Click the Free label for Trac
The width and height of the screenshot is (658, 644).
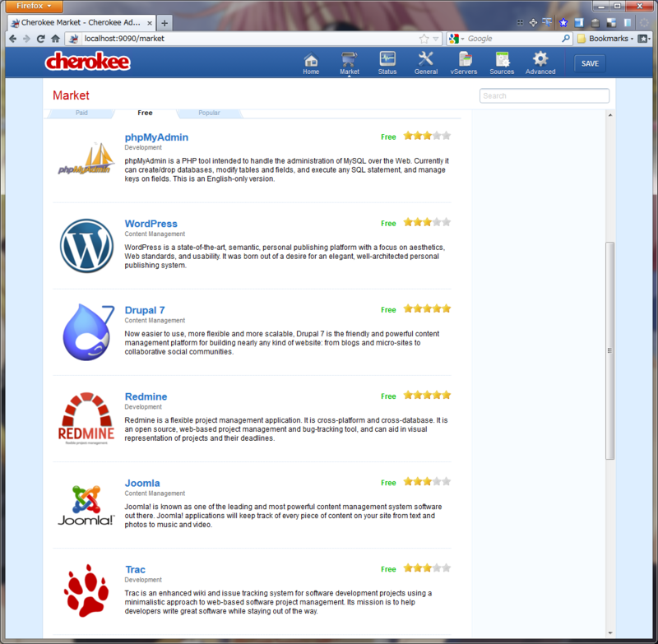coord(388,569)
